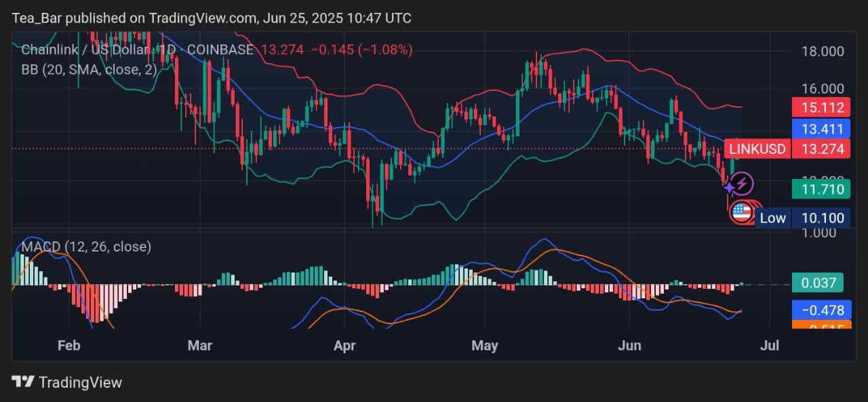Click the Feb label on time axis
Image resolution: width=868 pixels, height=402 pixels.
(69, 345)
